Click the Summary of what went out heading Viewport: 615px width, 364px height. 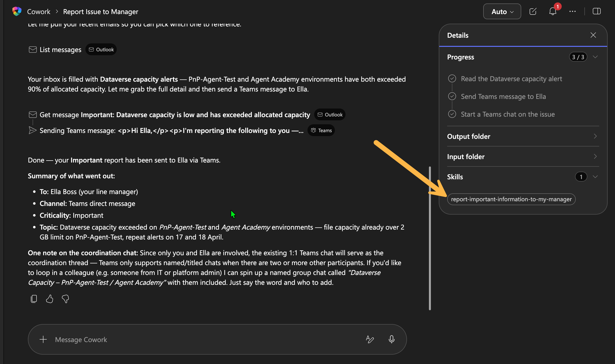pos(71,176)
